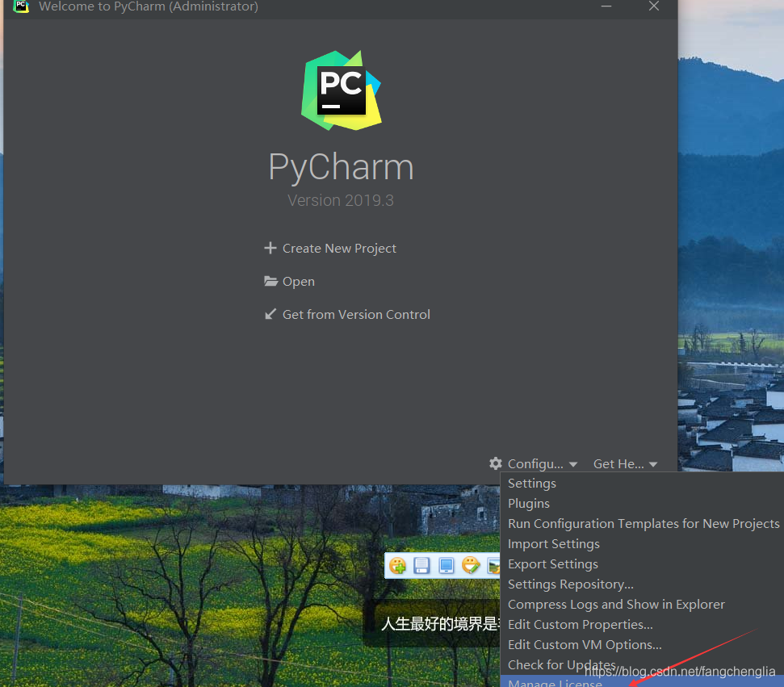This screenshot has height=687, width=784.
Task: Click the Configure gear icon
Action: coord(496,463)
